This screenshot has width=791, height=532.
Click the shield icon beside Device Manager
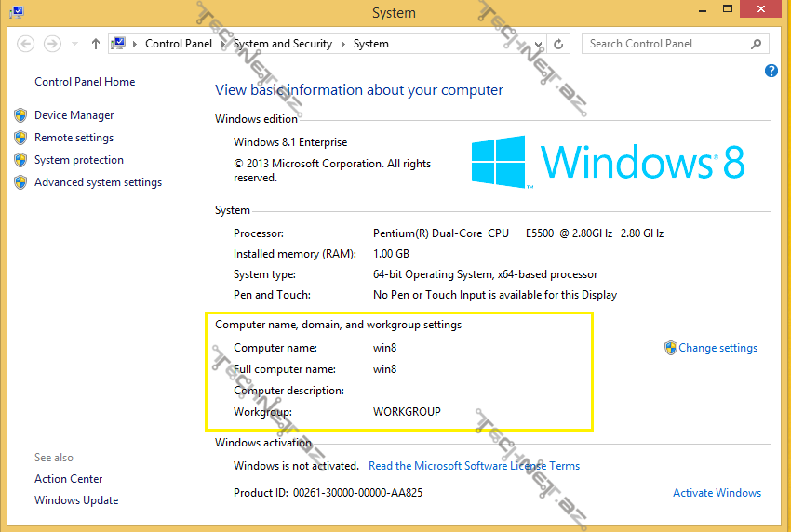click(20, 115)
